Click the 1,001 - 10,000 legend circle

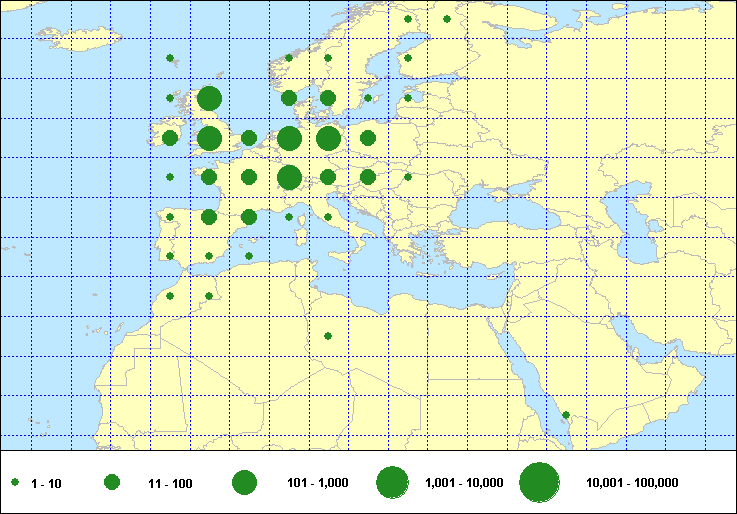[x=392, y=483]
